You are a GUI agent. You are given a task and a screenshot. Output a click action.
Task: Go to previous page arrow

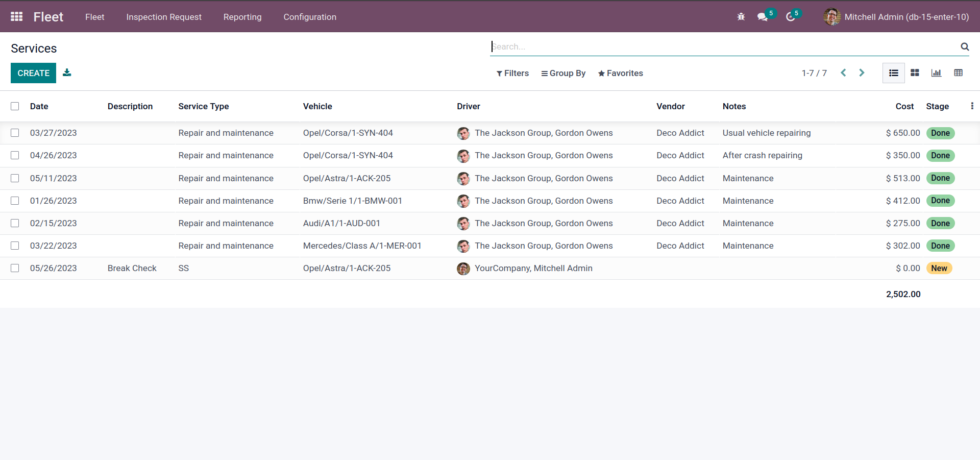(843, 73)
